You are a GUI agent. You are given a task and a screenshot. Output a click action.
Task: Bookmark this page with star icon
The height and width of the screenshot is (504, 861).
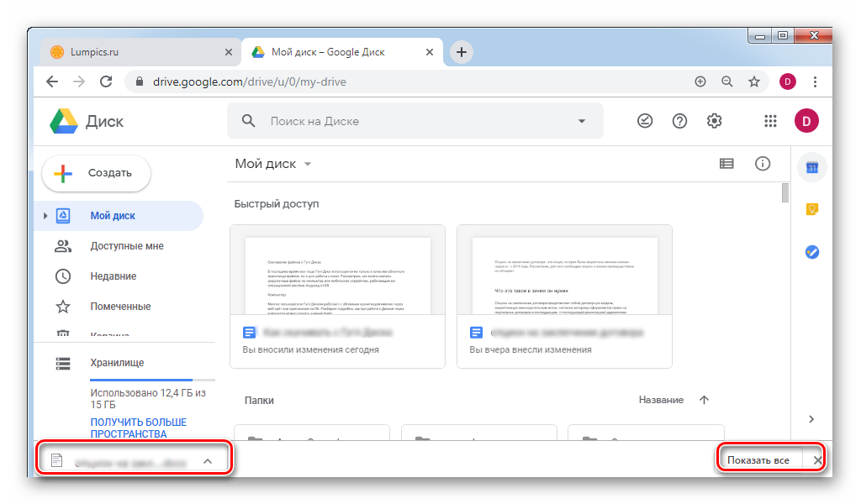754,81
